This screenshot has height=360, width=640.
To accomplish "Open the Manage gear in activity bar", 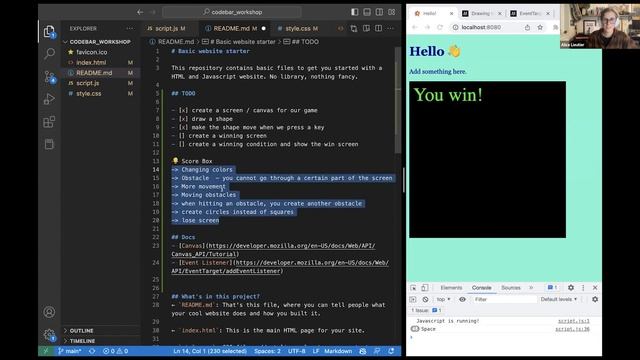I will [49, 335].
